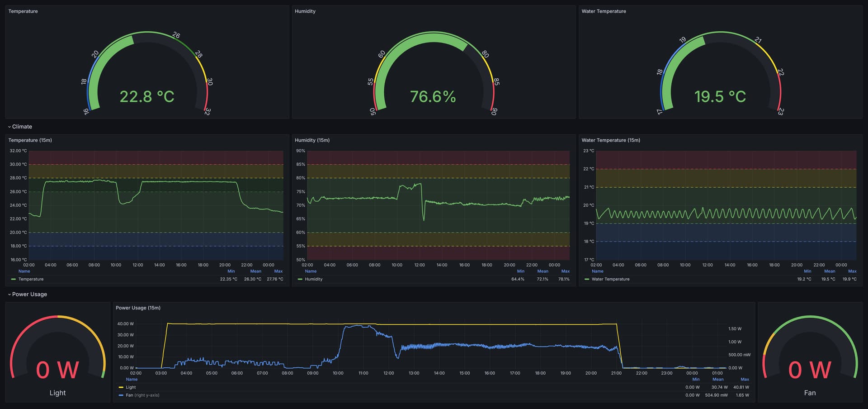Click the green Temperature legend color swatch
This screenshot has width=868, height=409.
[13, 279]
